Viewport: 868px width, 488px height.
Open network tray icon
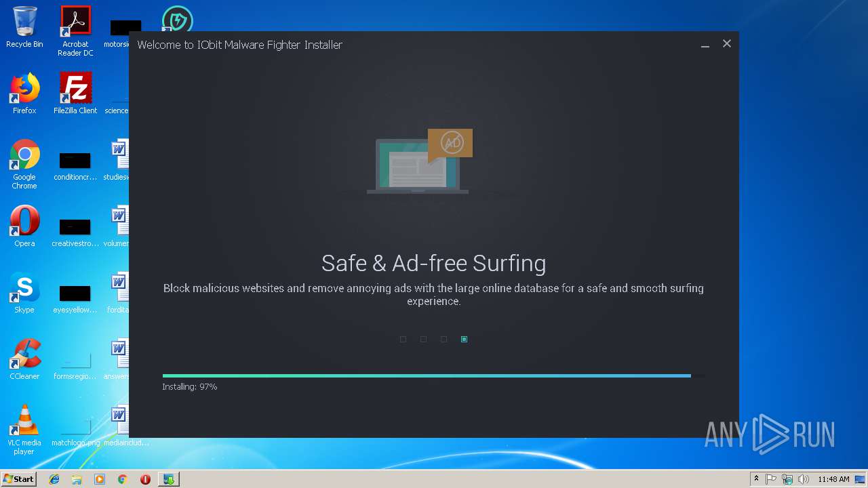[x=787, y=479]
